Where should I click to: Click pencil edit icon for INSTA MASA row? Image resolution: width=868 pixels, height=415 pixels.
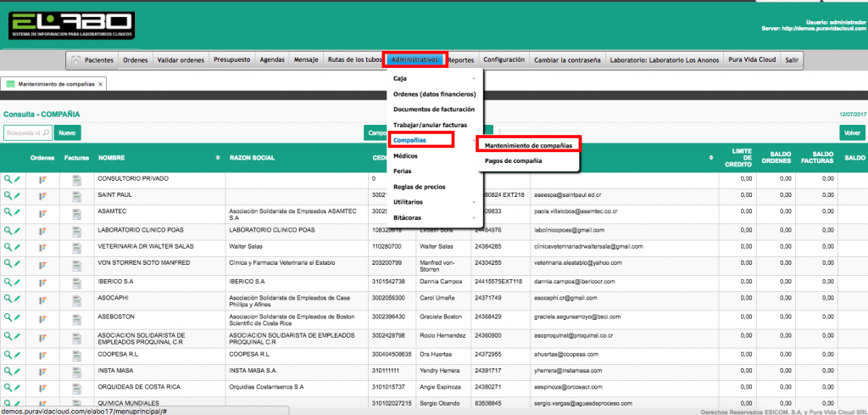click(x=17, y=371)
